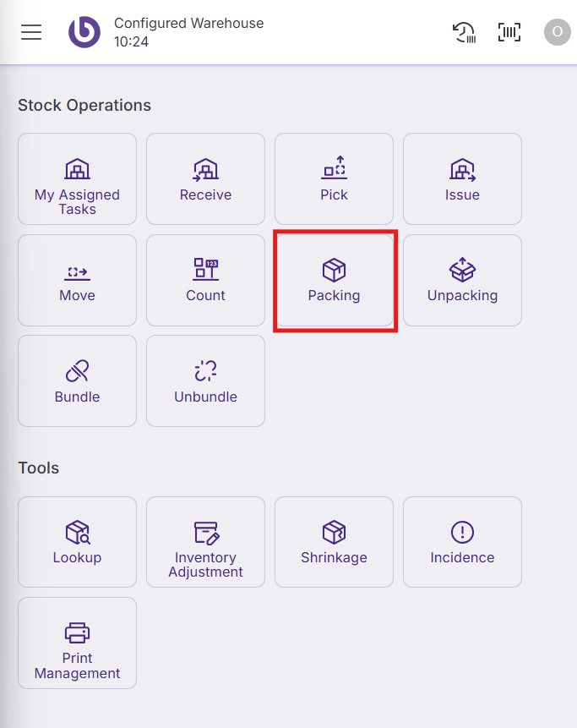Start a stock Count
The image size is (577, 728).
point(205,280)
